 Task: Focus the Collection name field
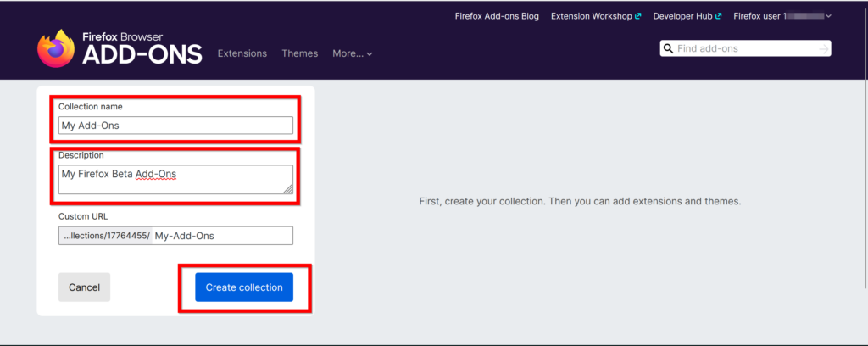tap(175, 126)
